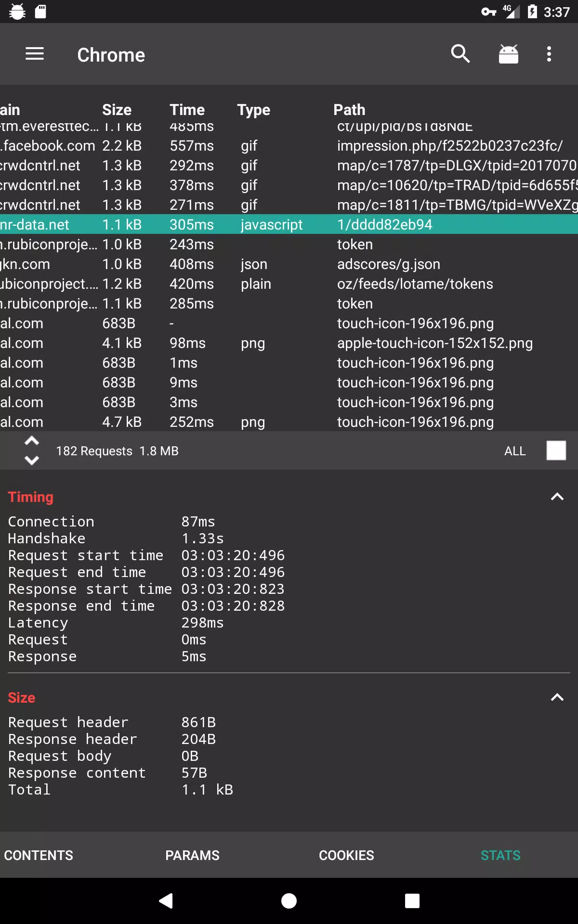Tap the Android back navigation button
Screen dimensions: 578x924
(166, 900)
